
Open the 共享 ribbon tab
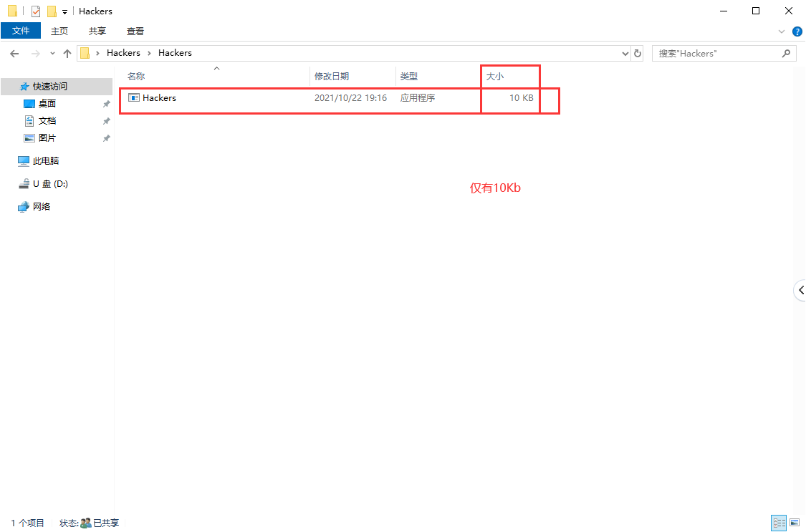tap(97, 31)
